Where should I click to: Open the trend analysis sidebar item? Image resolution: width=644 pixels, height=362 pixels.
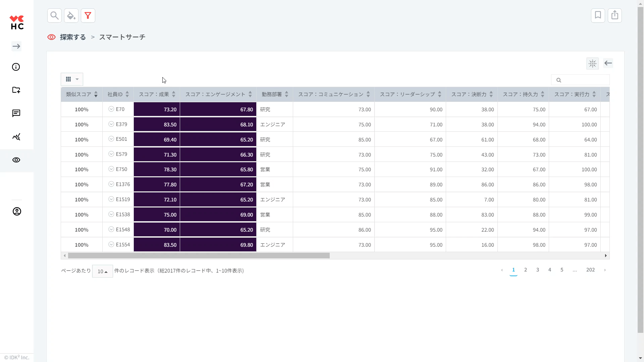coord(16,137)
